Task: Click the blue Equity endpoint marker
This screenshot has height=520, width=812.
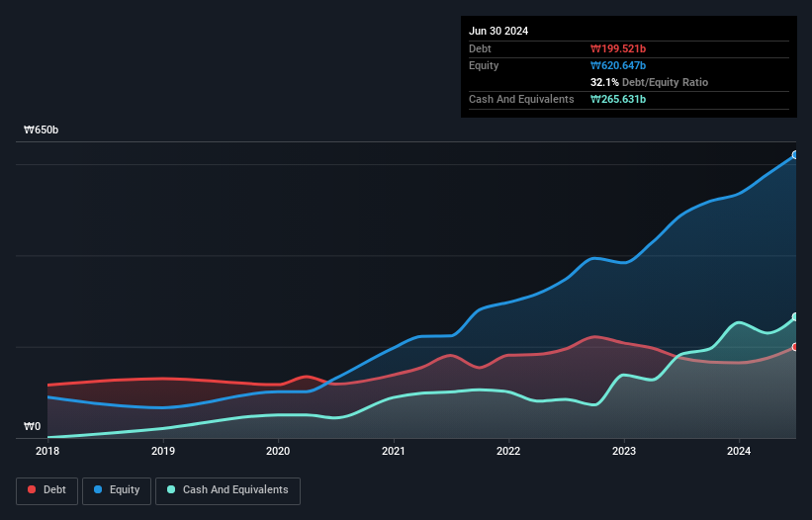Action: pos(795,154)
